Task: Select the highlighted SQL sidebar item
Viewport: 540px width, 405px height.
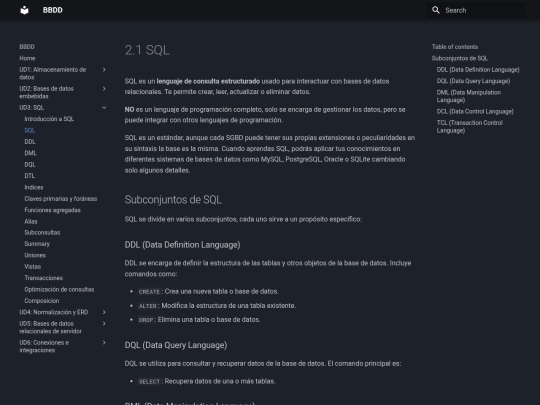Action: point(30,131)
